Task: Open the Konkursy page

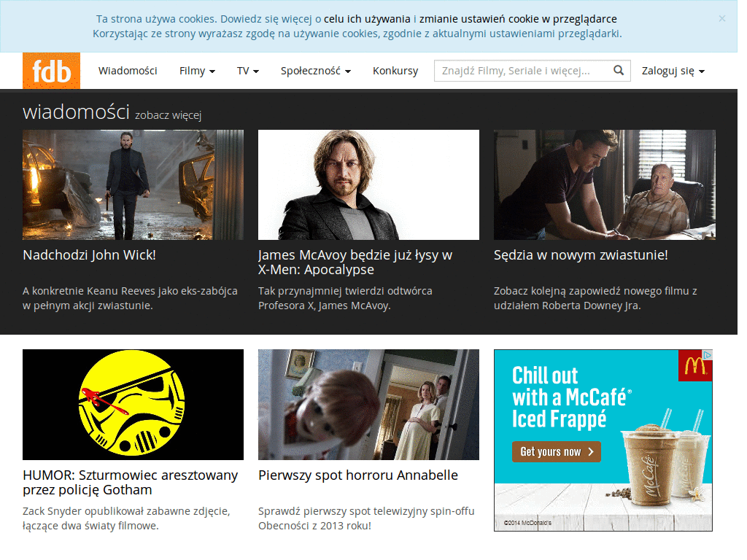Action: click(x=395, y=71)
